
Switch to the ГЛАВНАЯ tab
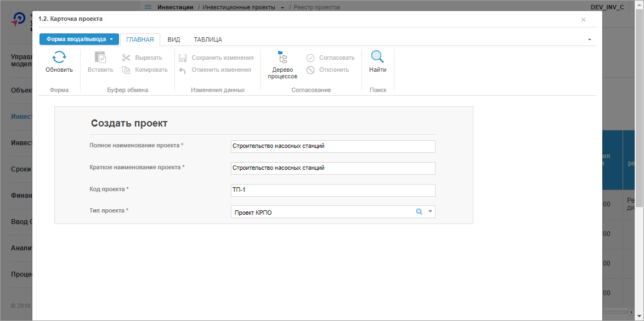140,39
